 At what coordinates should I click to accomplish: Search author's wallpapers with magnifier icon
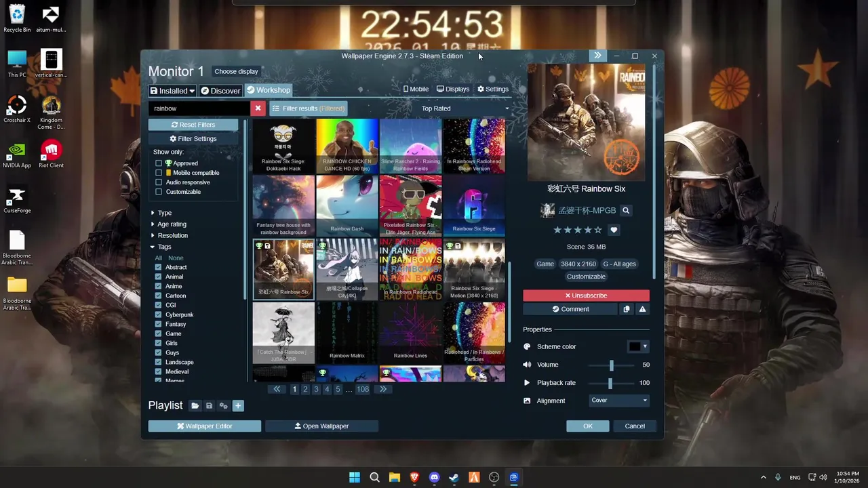click(626, 211)
